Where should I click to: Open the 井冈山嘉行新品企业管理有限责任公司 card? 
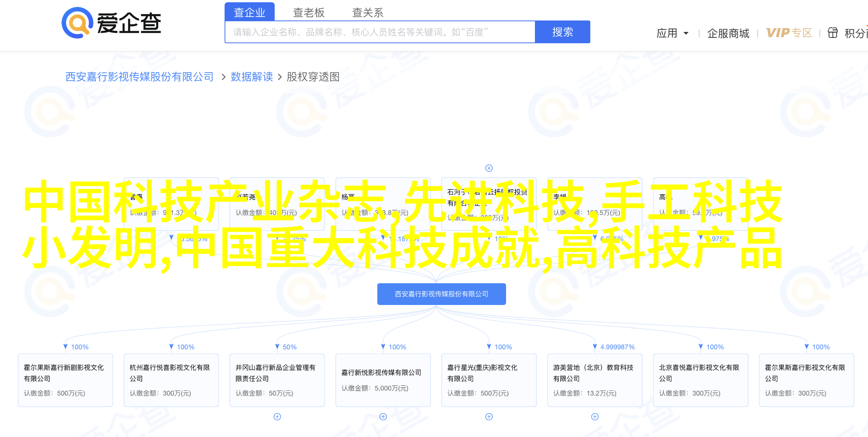[277, 380]
